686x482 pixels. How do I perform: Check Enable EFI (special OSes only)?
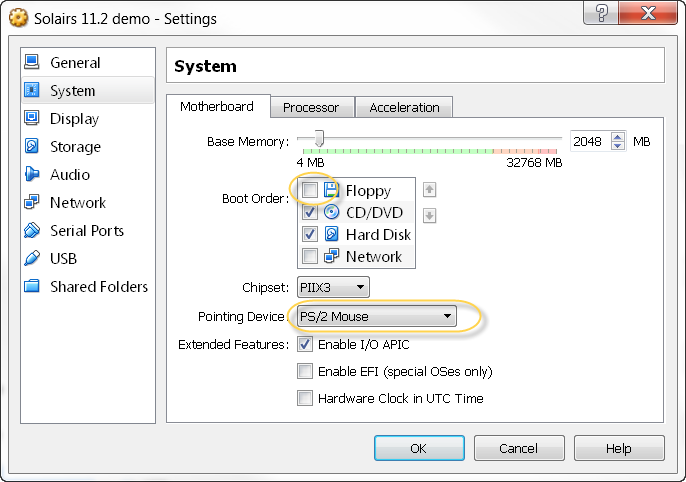click(305, 371)
